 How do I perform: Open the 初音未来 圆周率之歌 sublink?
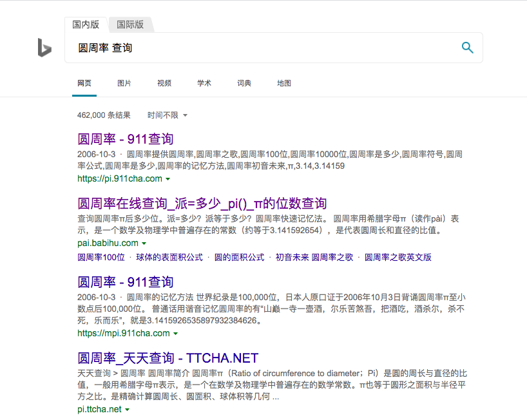(314, 258)
